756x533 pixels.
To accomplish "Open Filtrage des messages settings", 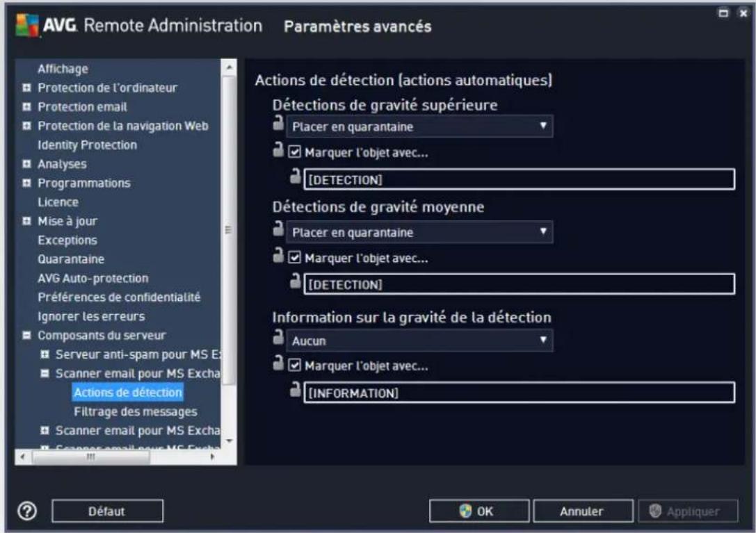I will (x=136, y=411).
